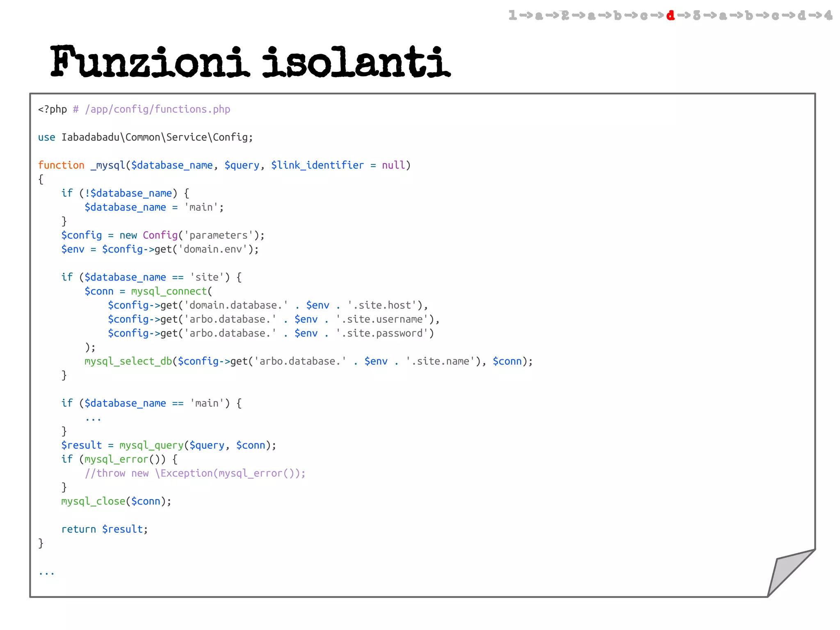The height and width of the screenshot is (630, 840).
Task: Click the '$result = mysql_query($query, $conn);' line
Action: (169, 445)
